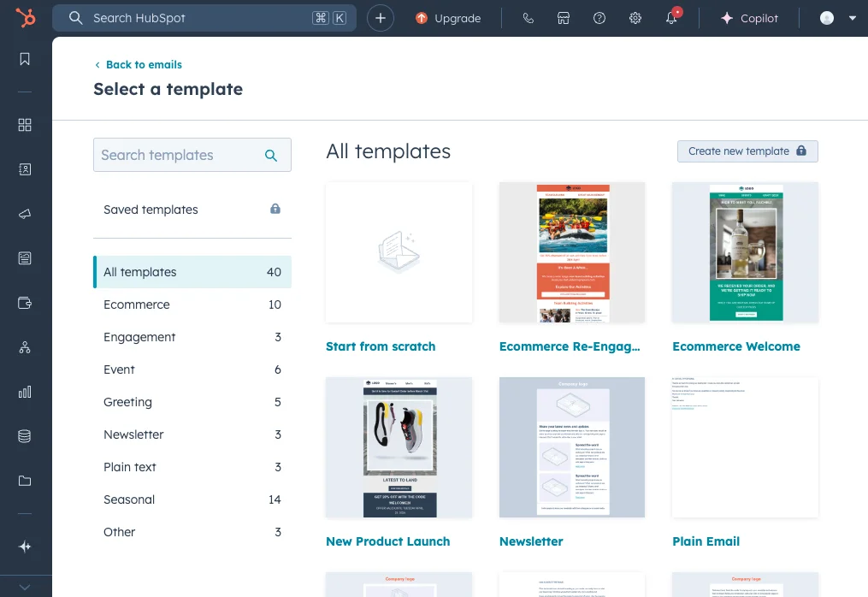Open the Bookmarks sidebar icon

coord(25,59)
